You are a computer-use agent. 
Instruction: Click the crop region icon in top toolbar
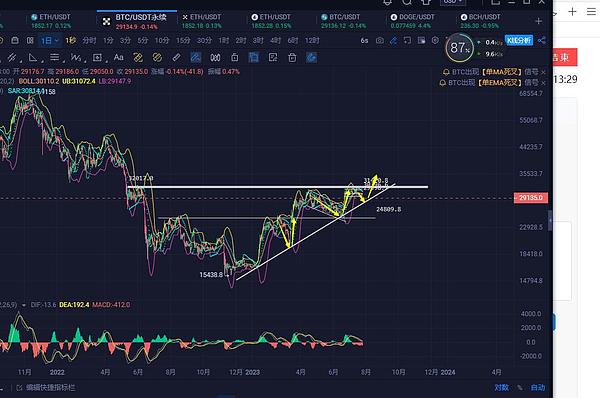408,41
